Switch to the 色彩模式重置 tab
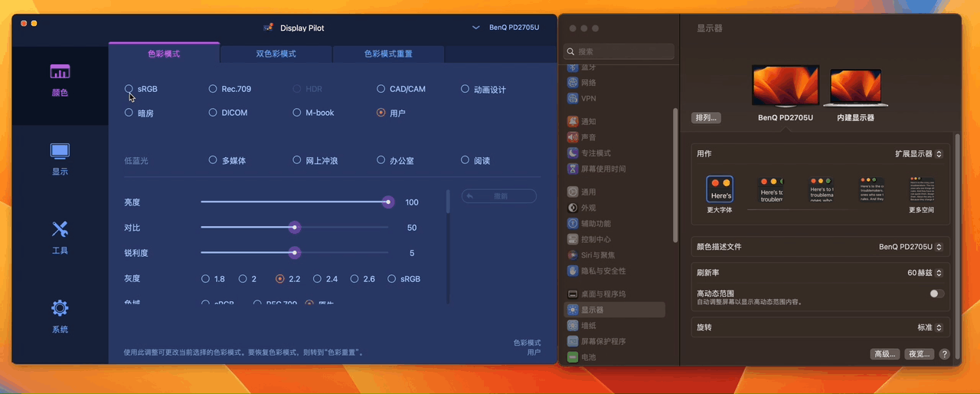The height and width of the screenshot is (394, 980). (x=388, y=54)
